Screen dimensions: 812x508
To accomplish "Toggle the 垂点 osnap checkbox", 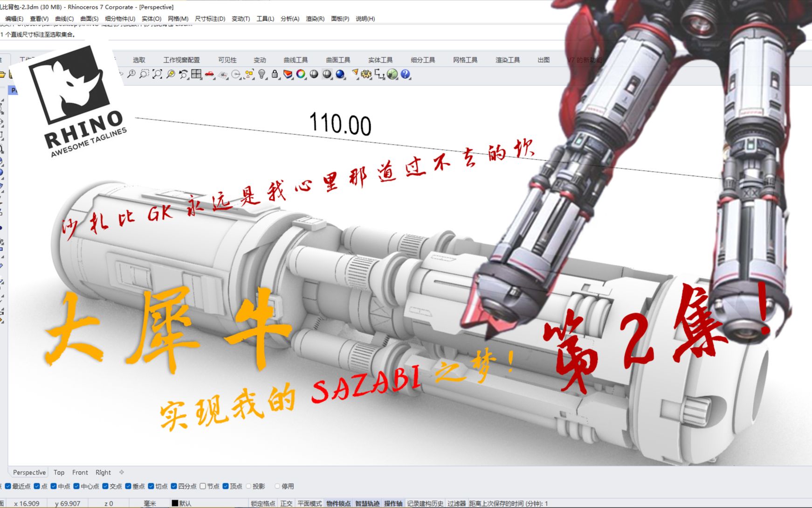I will click(128, 486).
